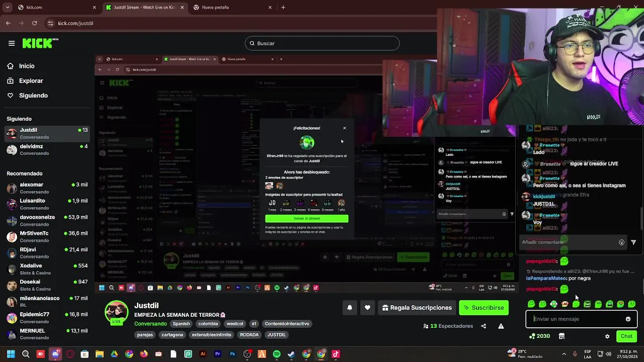Viewport: 644px width, 362px height.
Task: Open Discord from the taskbar
Action: 55,354
